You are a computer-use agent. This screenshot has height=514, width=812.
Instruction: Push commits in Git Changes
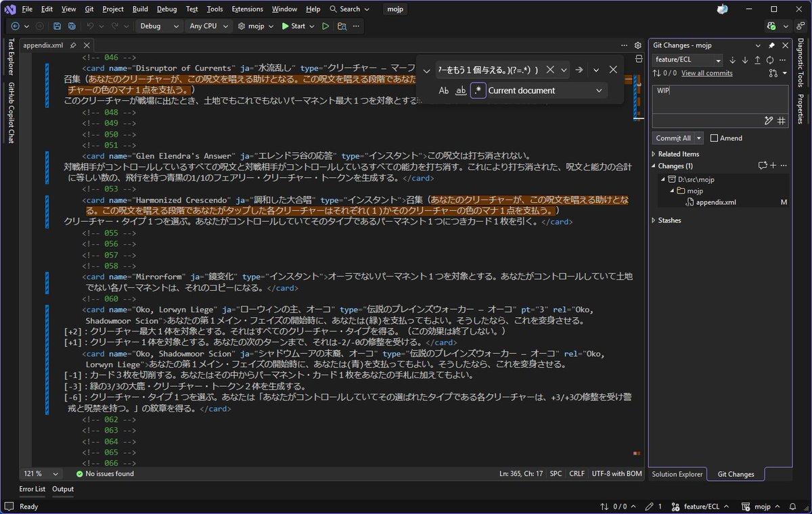click(757, 60)
